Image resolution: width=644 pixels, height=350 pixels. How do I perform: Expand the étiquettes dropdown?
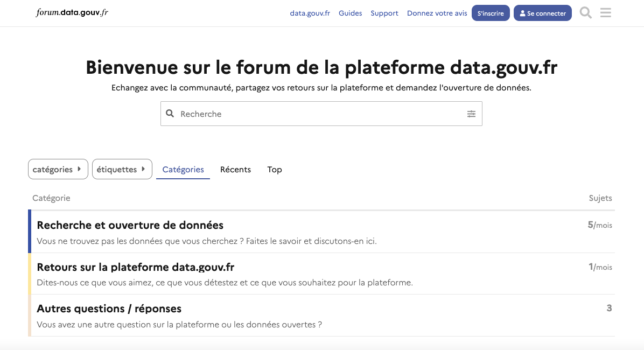[122, 169]
